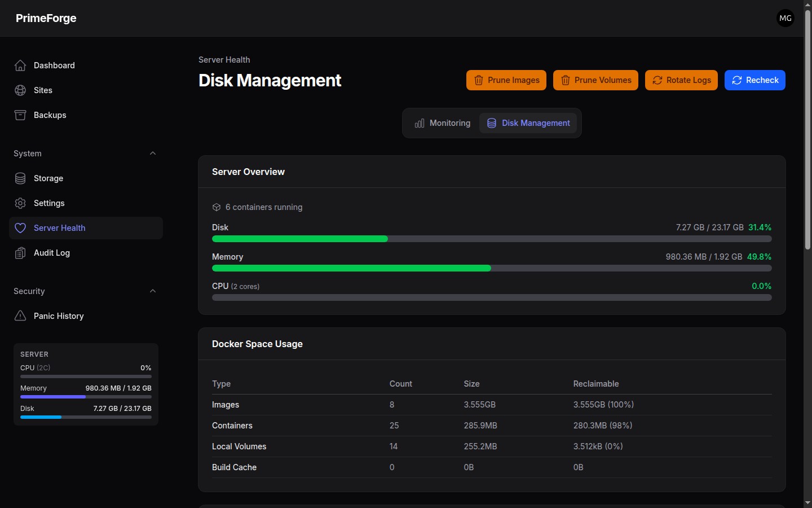
Task: Select the Disk Management tab
Action: point(528,123)
